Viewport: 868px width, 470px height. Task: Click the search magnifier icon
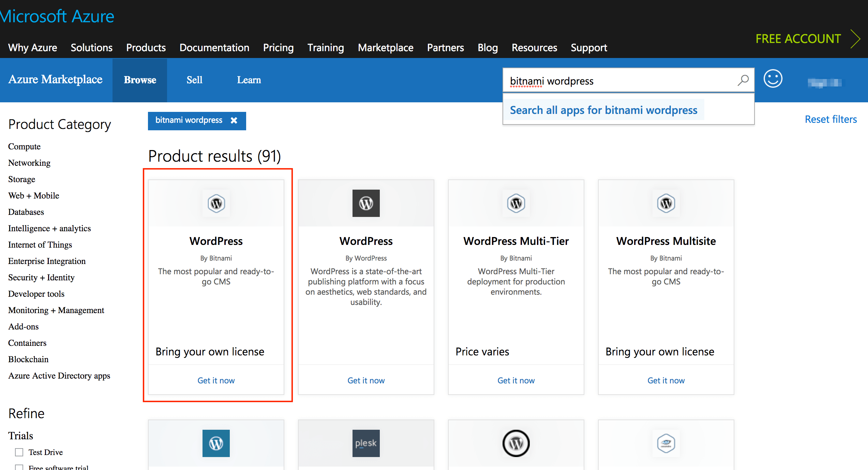click(x=743, y=80)
